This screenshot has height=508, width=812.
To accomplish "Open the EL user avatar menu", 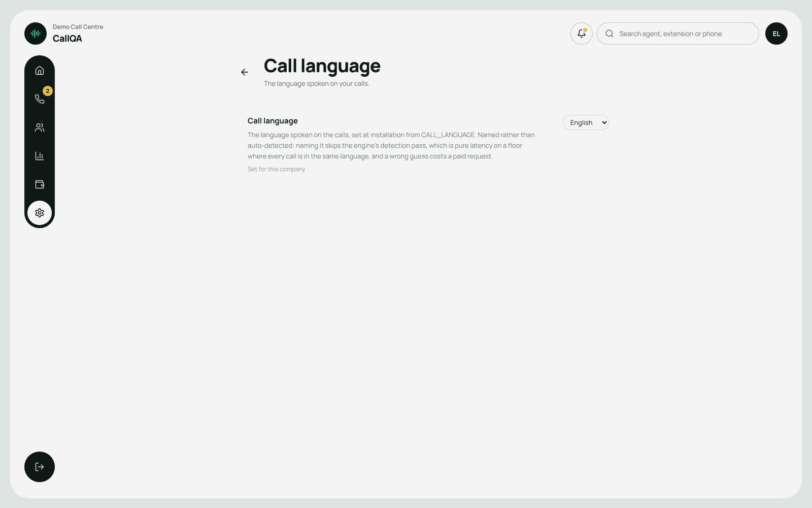I will click(x=776, y=34).
